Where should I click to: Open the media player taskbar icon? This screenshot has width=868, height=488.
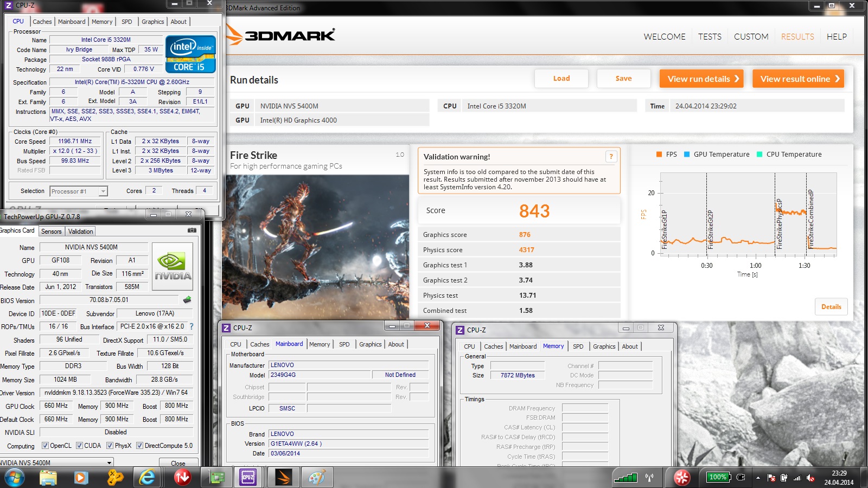tap(81, 478)
